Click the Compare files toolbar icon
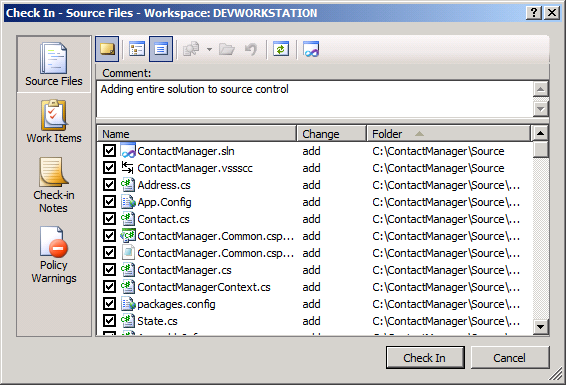The image size is (566, 385). point(191,49)
